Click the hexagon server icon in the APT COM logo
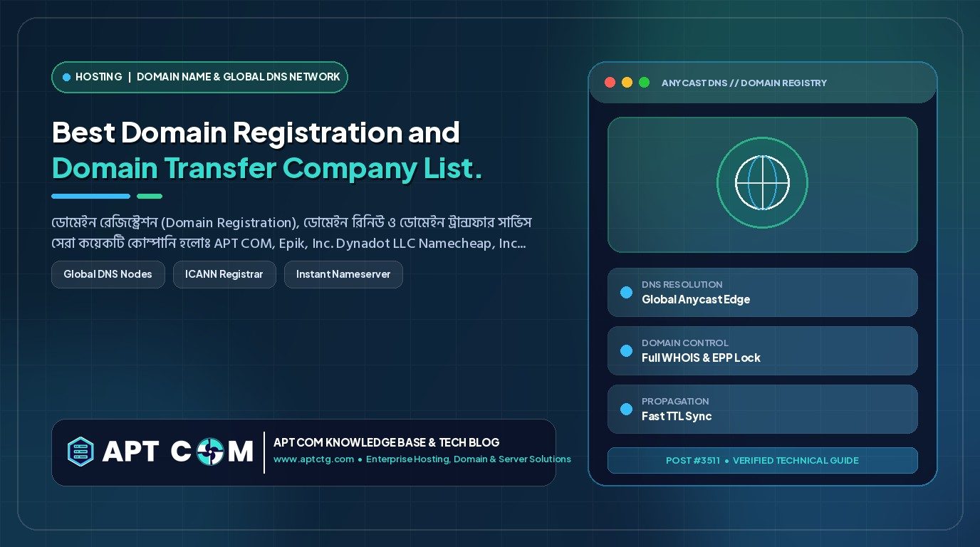Image resolution: width=980 pixels, height=547 pixels. [80, 451]
